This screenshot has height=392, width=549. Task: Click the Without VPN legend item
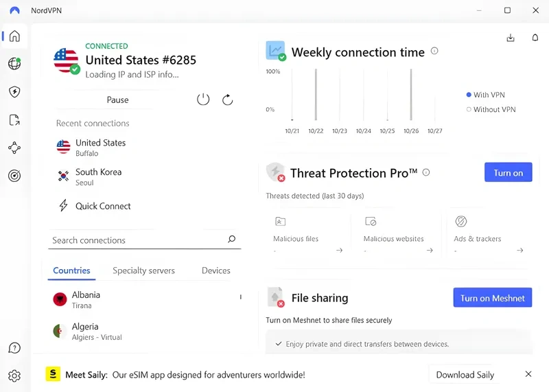(491, 110)
